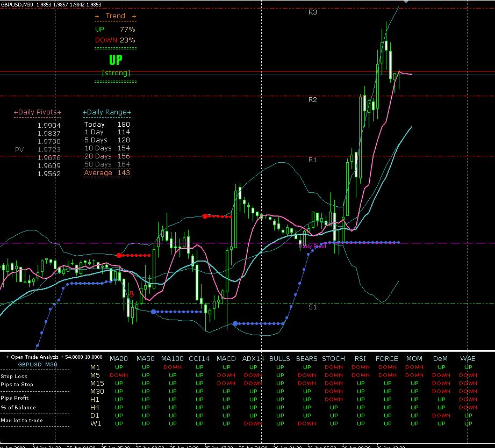Click the ADX14 column header

pos(253,359)
